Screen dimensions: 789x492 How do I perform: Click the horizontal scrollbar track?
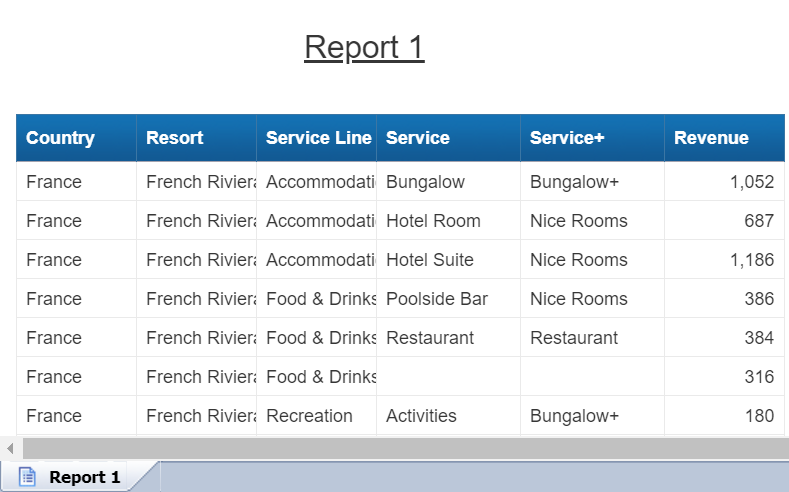point(400,448)
